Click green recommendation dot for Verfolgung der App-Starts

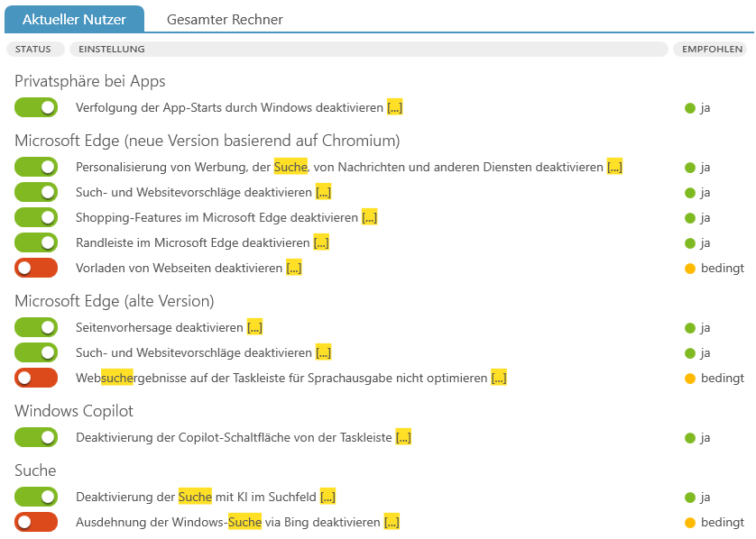point(690,108)
